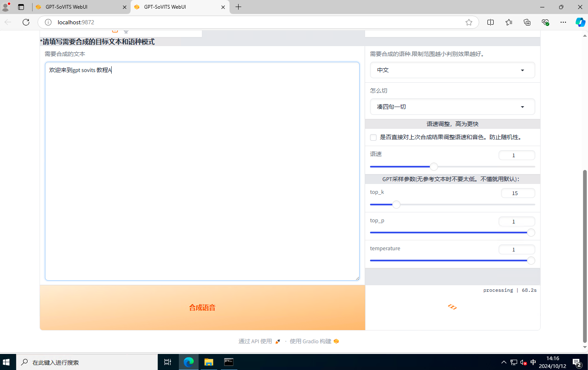588x370 pixels.
Task: Open Task View on taskbar
Action: 167,362
